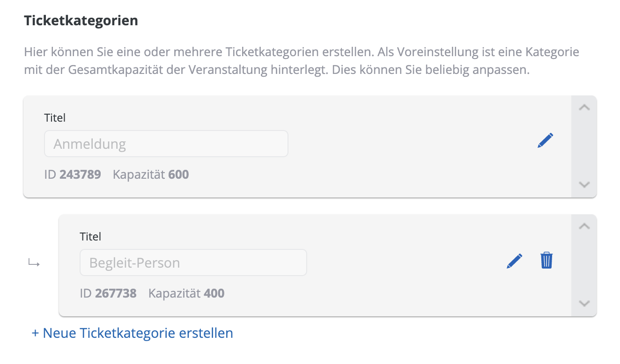Move the Anmeldung category up
The width and height of the screenshot is (620, 364).
tap(584, 108)
